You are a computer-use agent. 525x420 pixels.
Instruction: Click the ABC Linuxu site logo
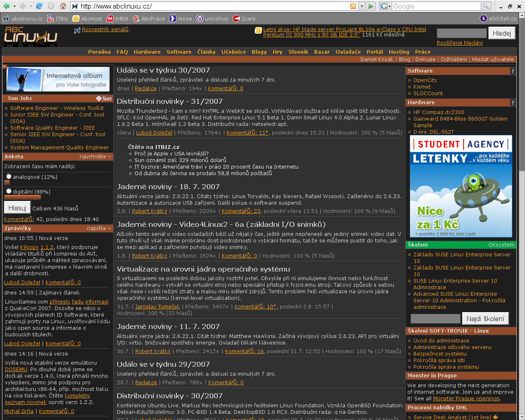pyautogui.click(x=30, y=36)
